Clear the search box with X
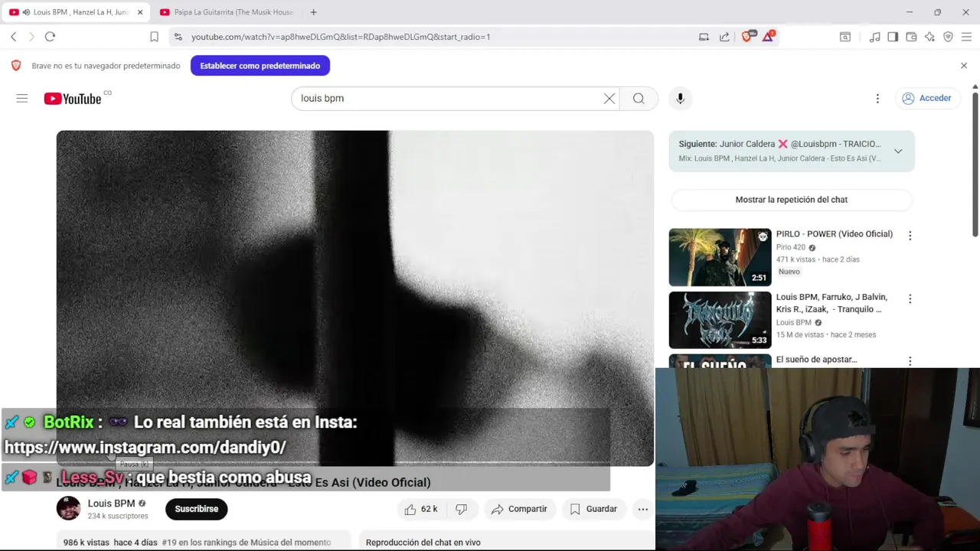The height and width of the screenshot is (551, 980). [x=609, y=98]
